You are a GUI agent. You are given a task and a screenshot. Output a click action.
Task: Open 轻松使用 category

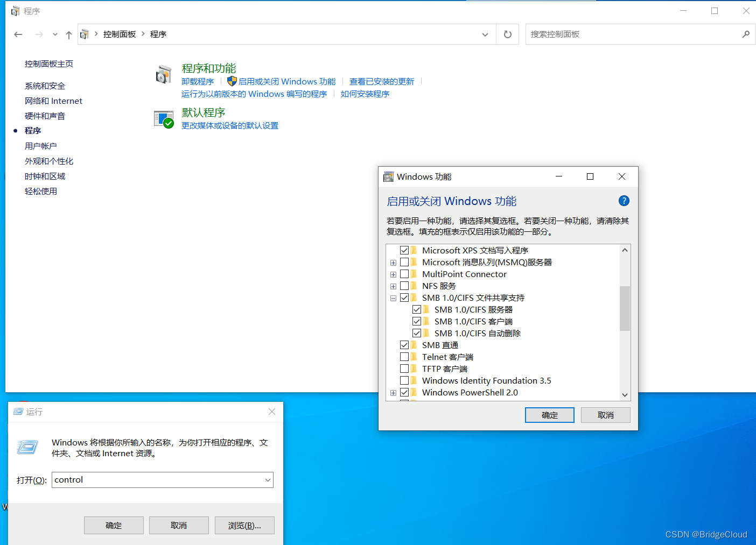[x=41, y=191]
